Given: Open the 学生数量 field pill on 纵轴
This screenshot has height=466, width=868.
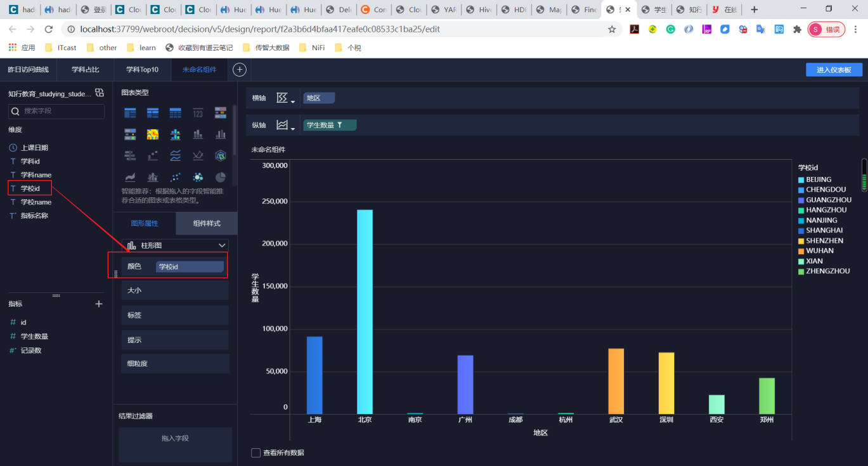Looking at the screenshot, I should pos(330,126).
